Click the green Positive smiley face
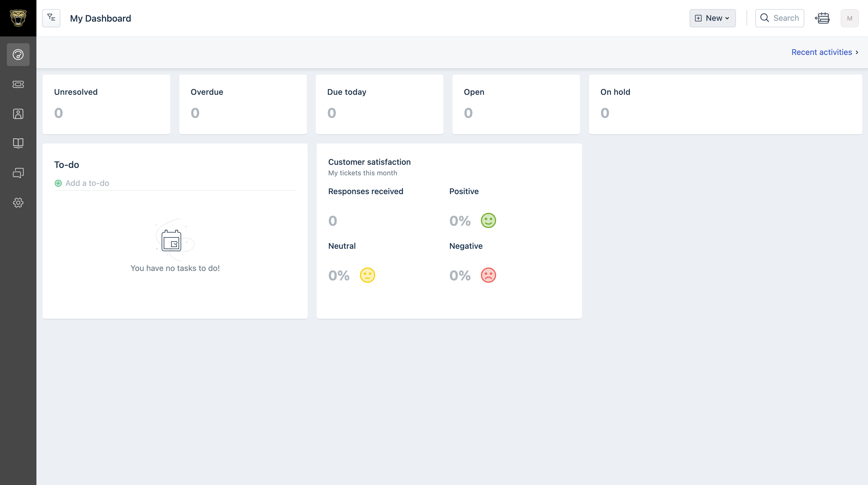Screen dimensions: 868x485 coord(488,220)
